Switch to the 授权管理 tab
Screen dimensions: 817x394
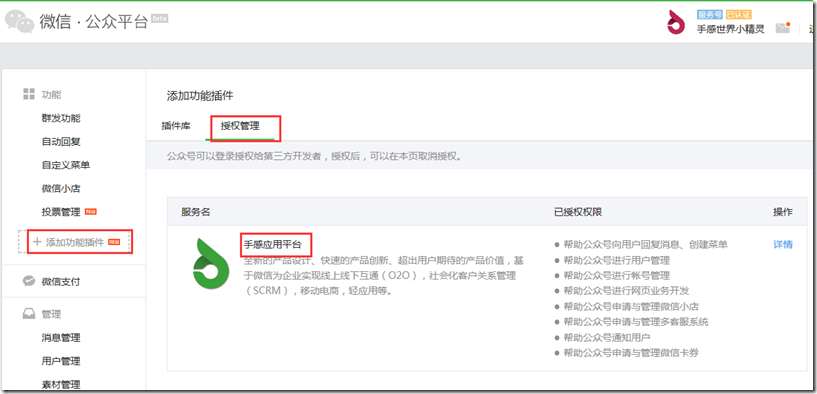tap(240, 126)
